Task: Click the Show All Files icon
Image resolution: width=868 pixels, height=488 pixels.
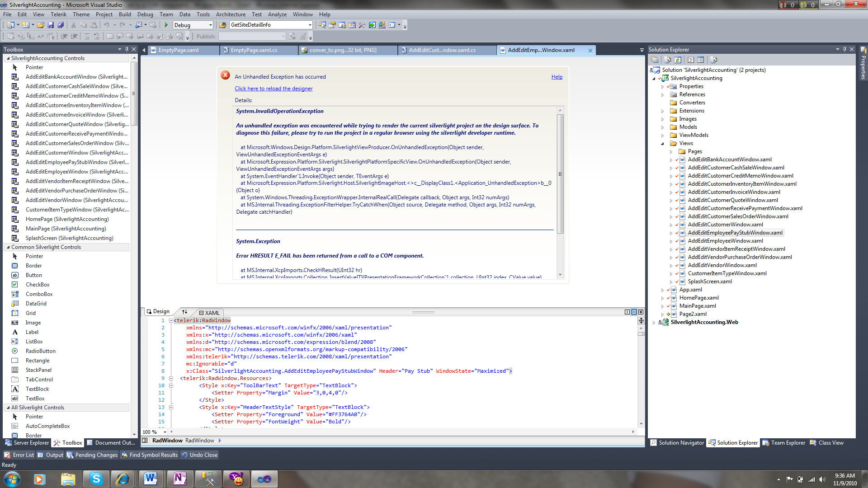Action: coord(667,60)
